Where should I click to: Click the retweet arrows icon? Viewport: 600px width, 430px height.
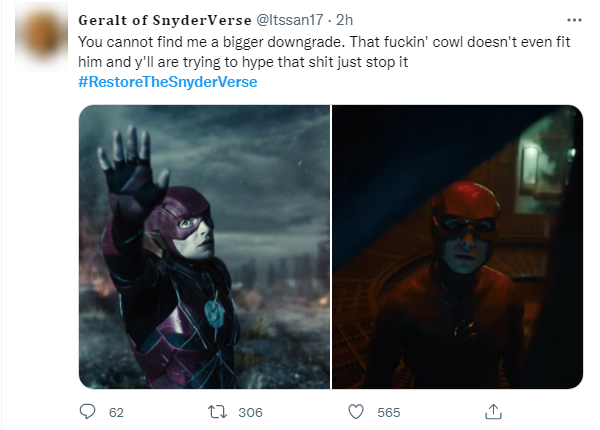click(x=217, y=412)
